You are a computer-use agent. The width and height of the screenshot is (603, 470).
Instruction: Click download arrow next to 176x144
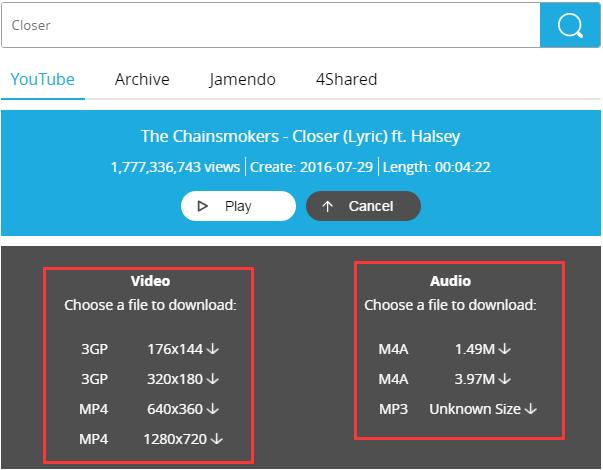tap(213, 349)
